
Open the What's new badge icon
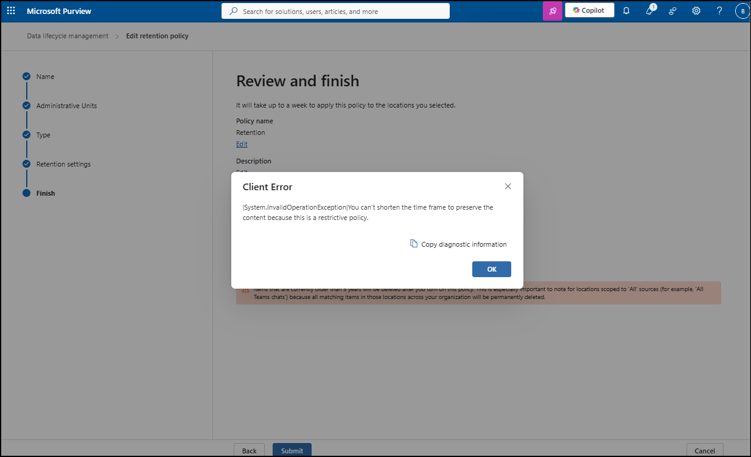click(650, 10)
